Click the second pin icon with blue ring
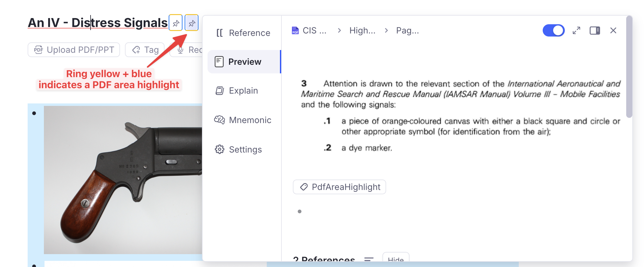Screen dimensions: 644x267 pyautogui.click(x=192, y=23)
